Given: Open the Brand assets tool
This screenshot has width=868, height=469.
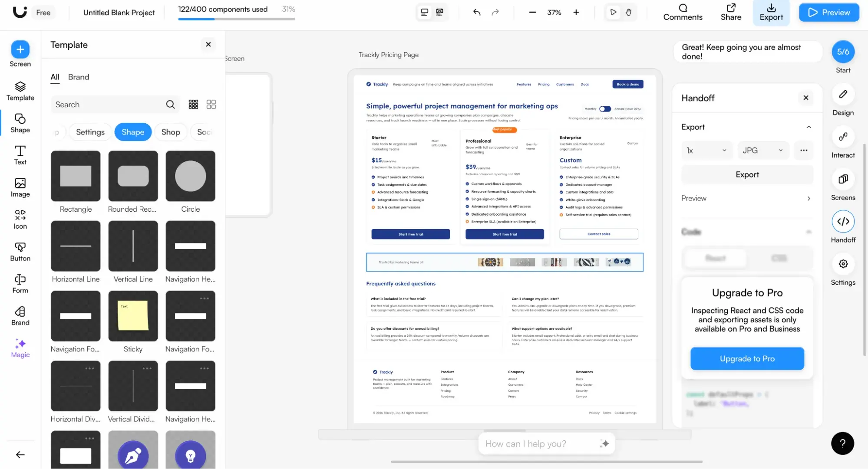Looking at the screenshot, I should click(20, 316).
